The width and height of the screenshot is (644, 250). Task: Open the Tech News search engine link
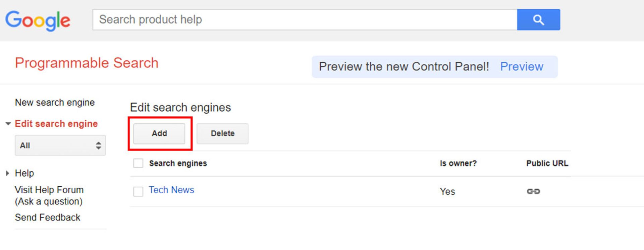(171, 190)
